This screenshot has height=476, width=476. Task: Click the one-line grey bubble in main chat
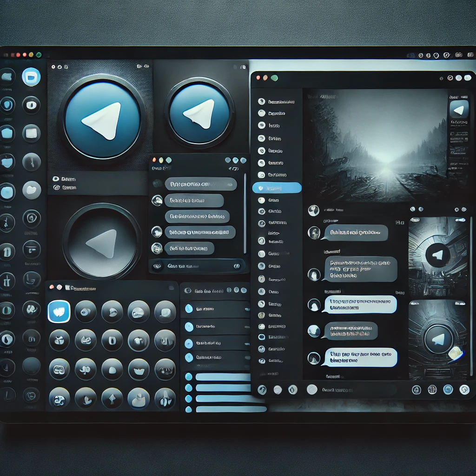pos(356,232)
